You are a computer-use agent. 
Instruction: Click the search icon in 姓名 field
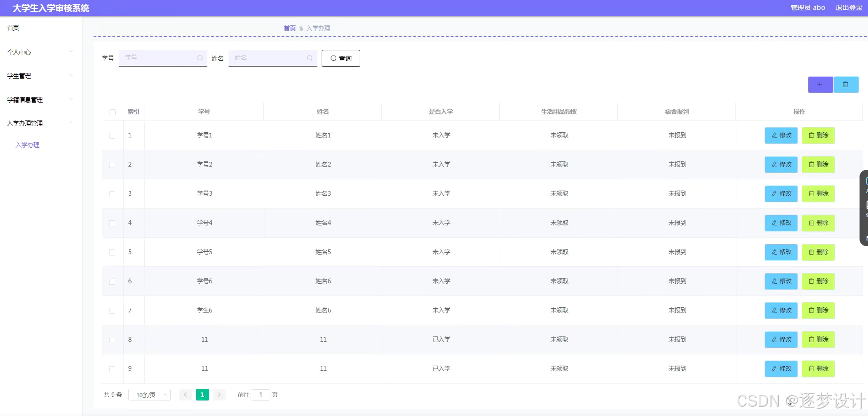(310, 58)
